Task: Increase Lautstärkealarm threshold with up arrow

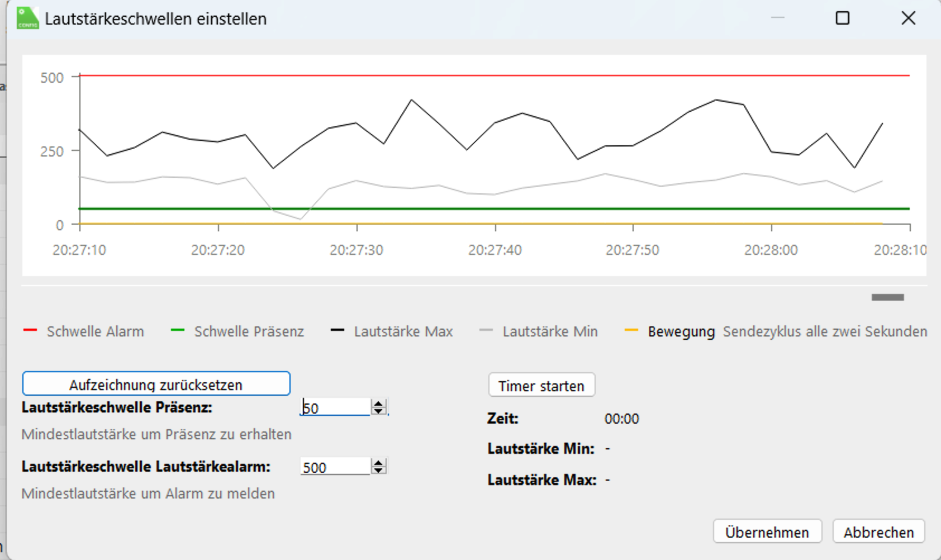Action: [x=379, y=463]
